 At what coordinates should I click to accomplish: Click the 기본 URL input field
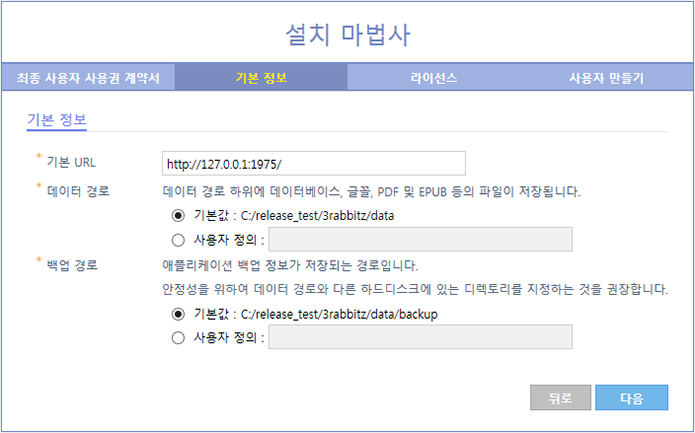[314, 164]
